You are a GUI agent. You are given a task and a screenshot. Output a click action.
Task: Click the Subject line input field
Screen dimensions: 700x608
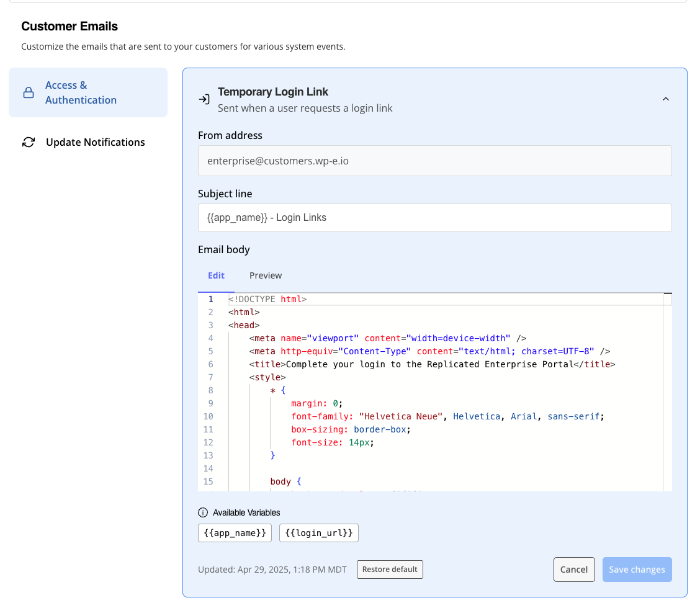coord(434,218)
